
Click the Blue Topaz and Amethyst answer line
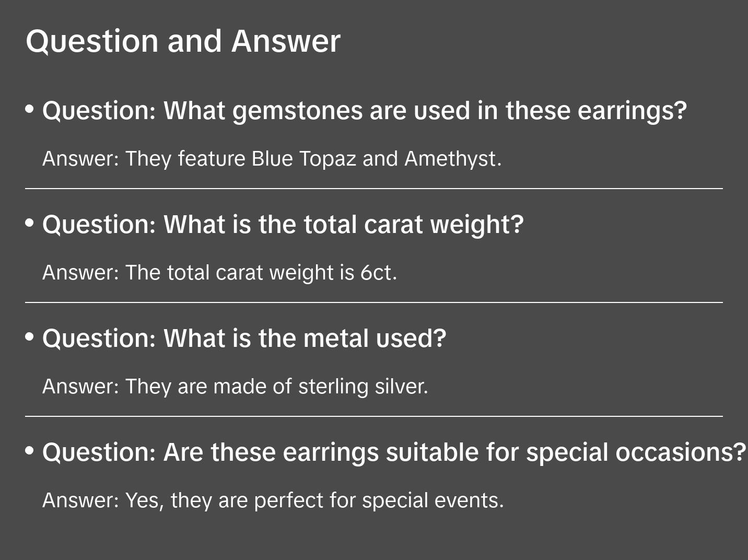[272, 159]
